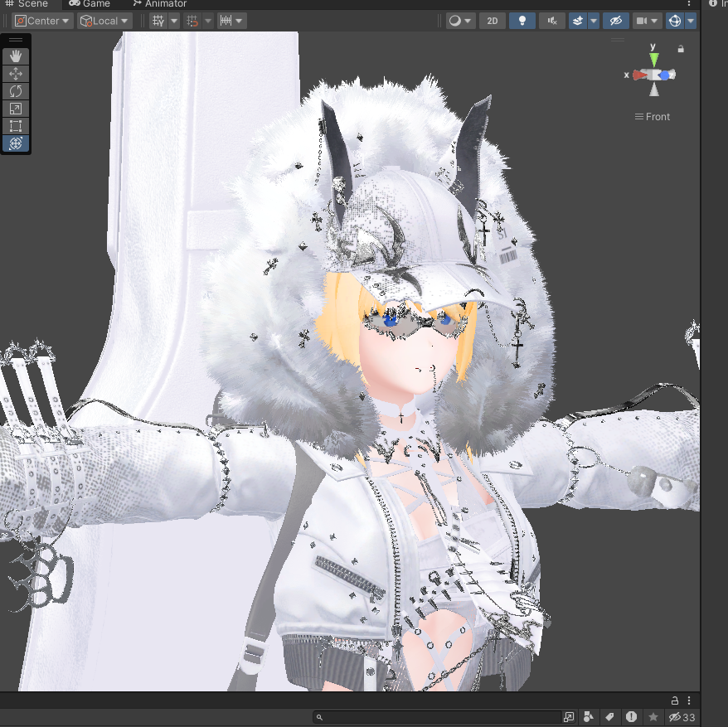728x727 pixels.
Task: Expand grid visibility options arrow
Action: (x=174, y=21)
